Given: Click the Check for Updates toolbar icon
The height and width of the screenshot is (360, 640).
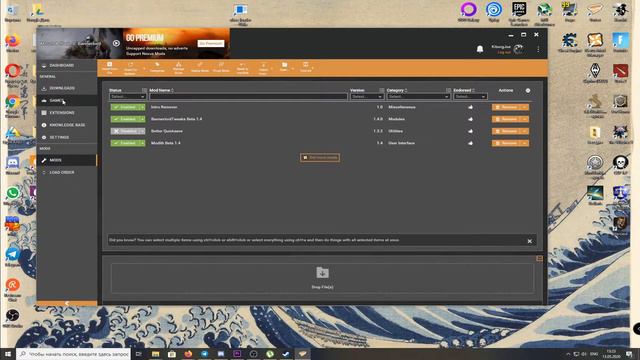Looking at the screenshot, I should [130, 68].
